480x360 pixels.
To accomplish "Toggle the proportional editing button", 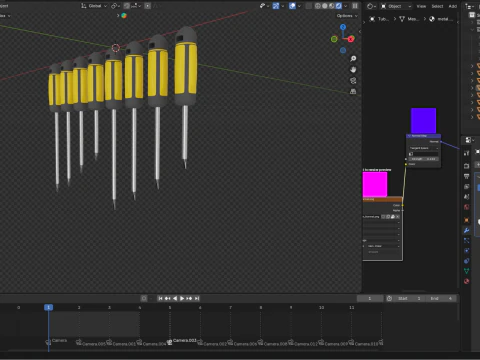I will (147, 6).
